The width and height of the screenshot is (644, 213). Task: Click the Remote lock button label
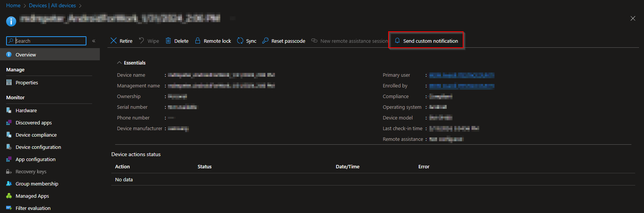pos(217,41)
